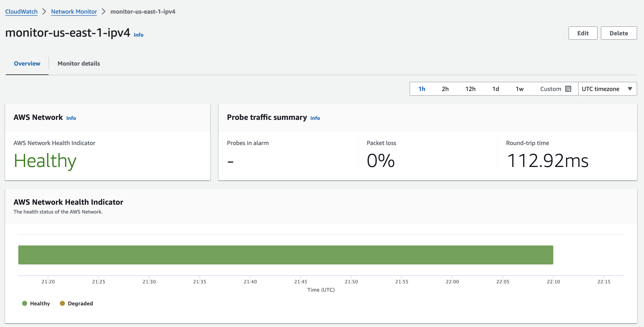644x327 pixels.
Task: Switch to Monitor details tab
Action: (79, 63)
